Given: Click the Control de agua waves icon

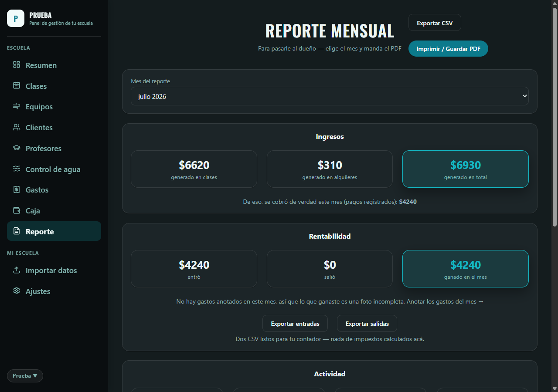Looking at the screenshot, I should [17, 169].
